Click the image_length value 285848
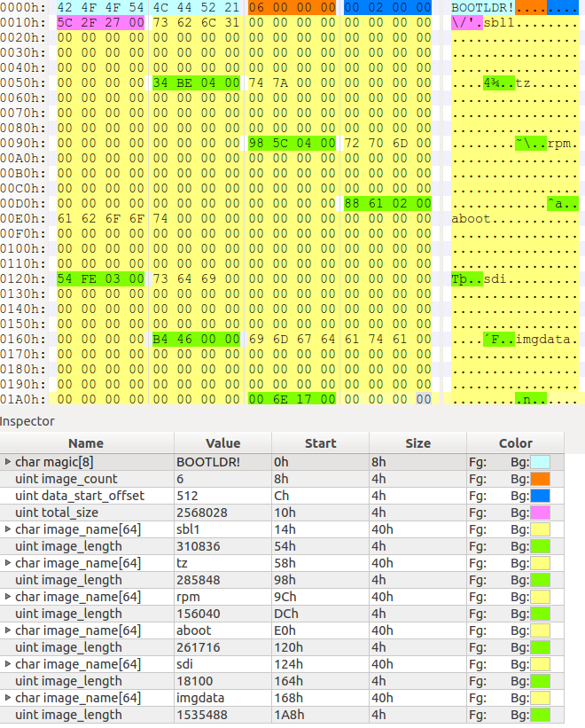585x728 pixels. [x=198, y=580]
